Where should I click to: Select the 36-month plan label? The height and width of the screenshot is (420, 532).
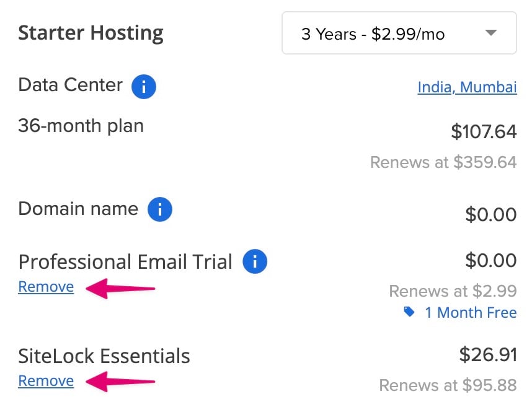[81, 126]
